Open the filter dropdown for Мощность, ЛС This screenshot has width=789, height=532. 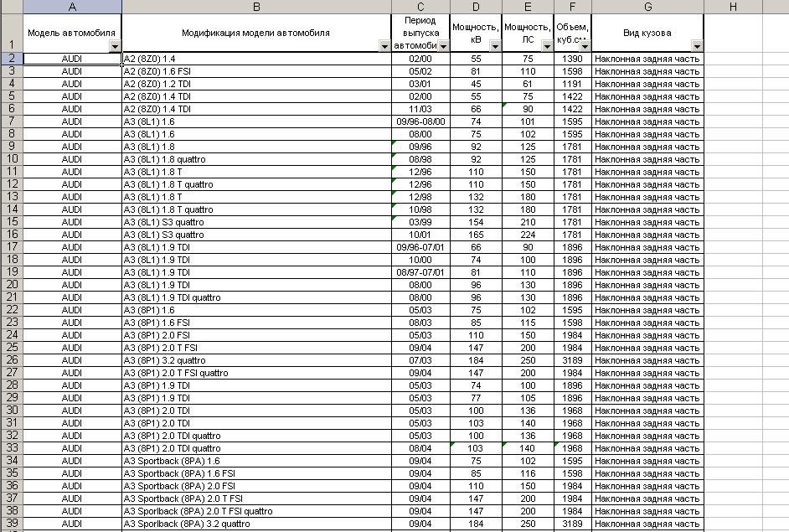click(547, 46)
